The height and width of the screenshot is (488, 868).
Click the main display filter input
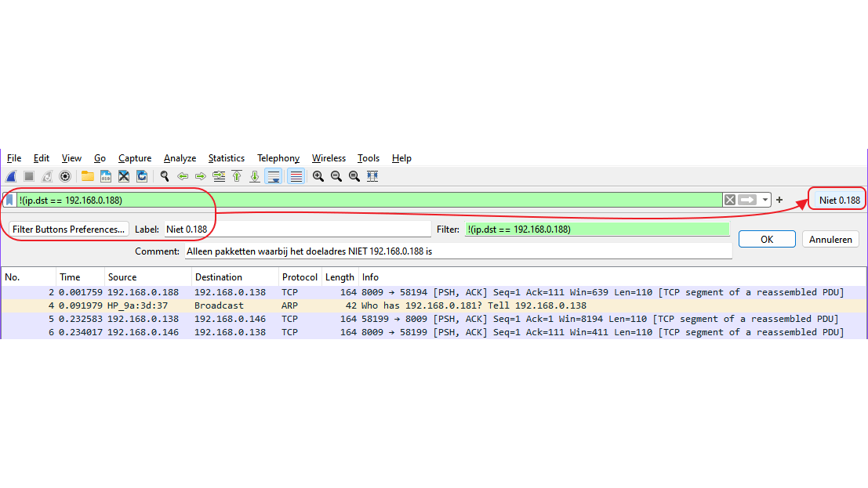369,201
